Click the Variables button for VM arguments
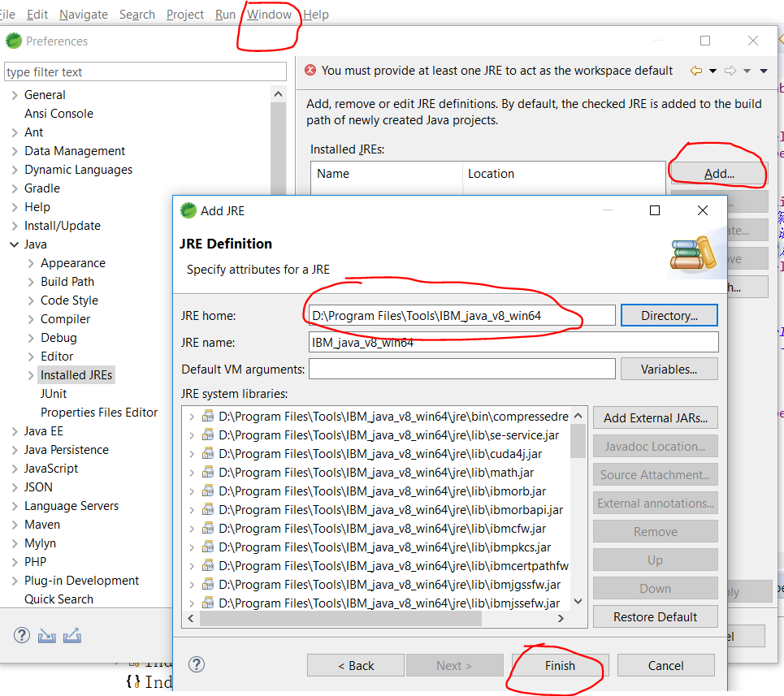Screen dimensions: 784x696 [669, 369]
